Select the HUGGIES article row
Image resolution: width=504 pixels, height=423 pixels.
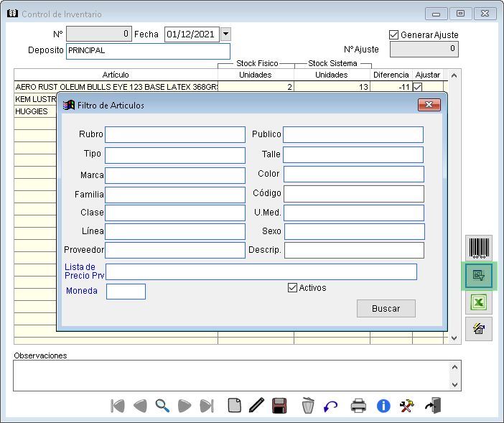pos(35,111)
